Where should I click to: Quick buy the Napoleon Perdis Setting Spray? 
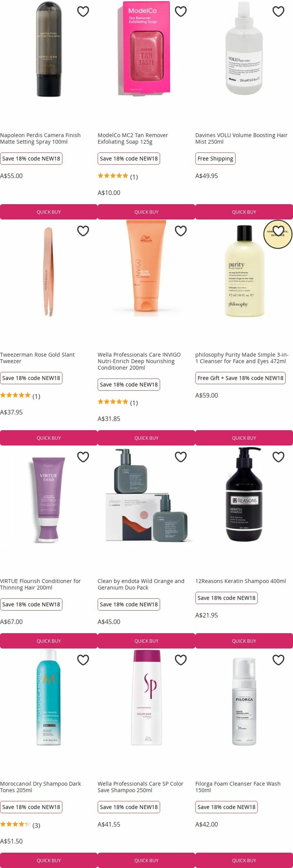49,212
